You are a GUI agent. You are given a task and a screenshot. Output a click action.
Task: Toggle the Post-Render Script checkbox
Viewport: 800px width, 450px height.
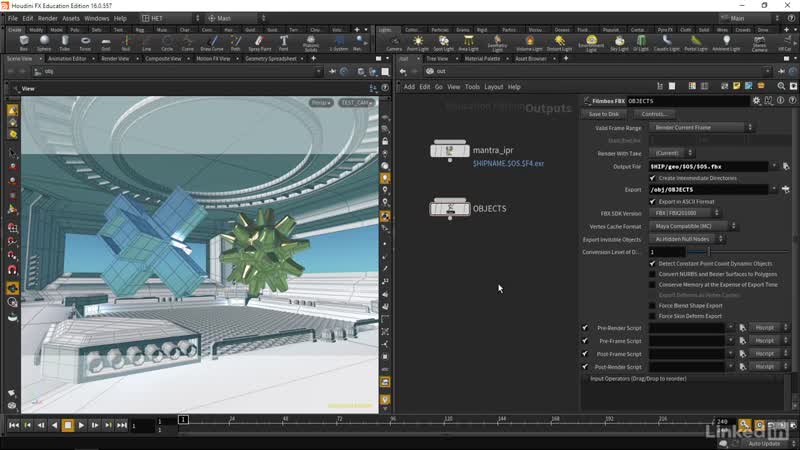[585, 366]
